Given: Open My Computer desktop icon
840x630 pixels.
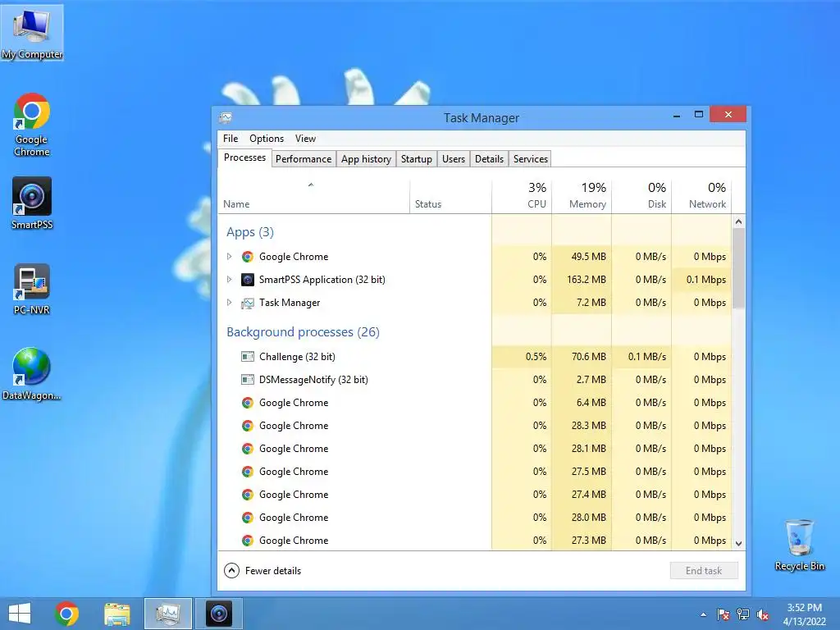Looking at the screenshot, I should click(32, 33).
